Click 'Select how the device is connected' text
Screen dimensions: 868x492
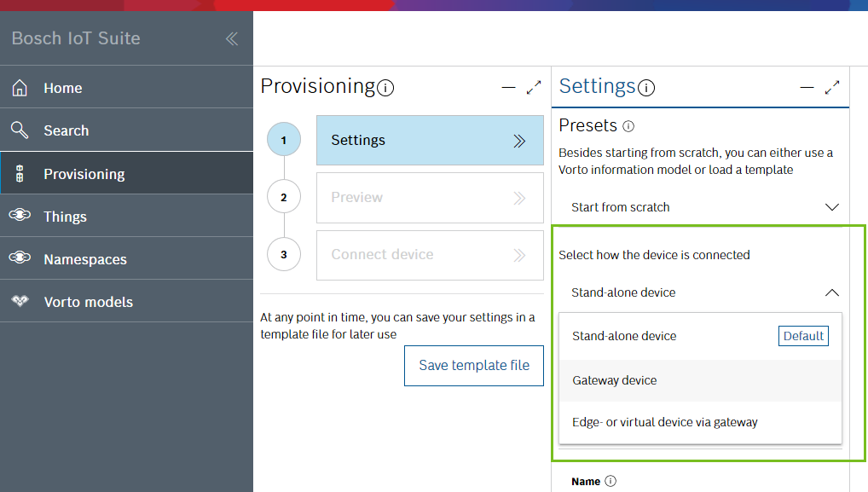(654, 255)
